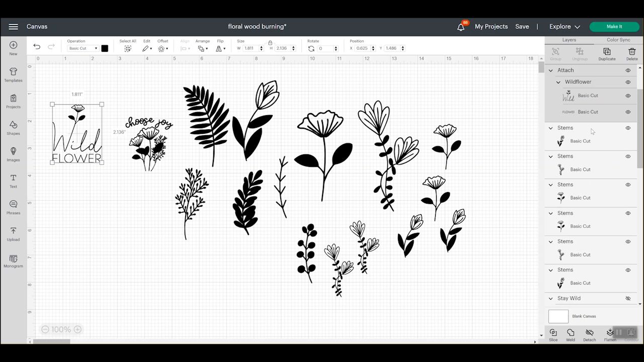Switch to the Color Sync tab

618,40
